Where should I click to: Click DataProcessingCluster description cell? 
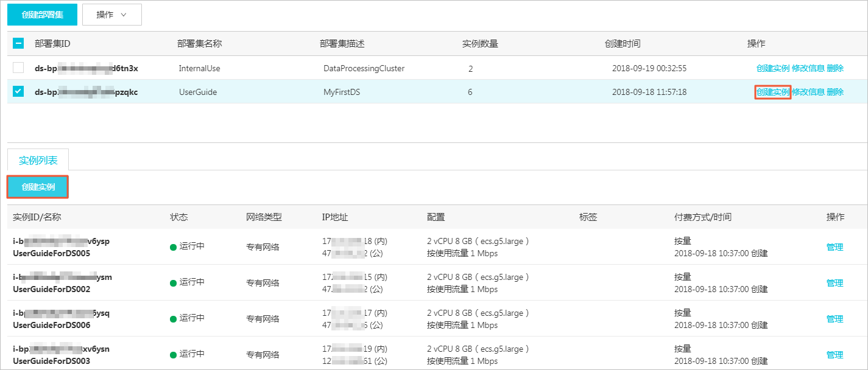click(x=364, y=68)
